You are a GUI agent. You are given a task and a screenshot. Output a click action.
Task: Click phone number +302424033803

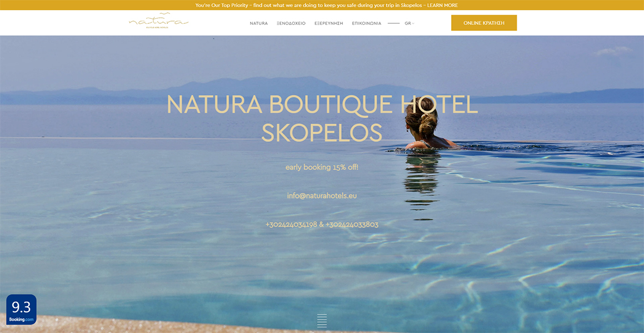pos(352,225)
